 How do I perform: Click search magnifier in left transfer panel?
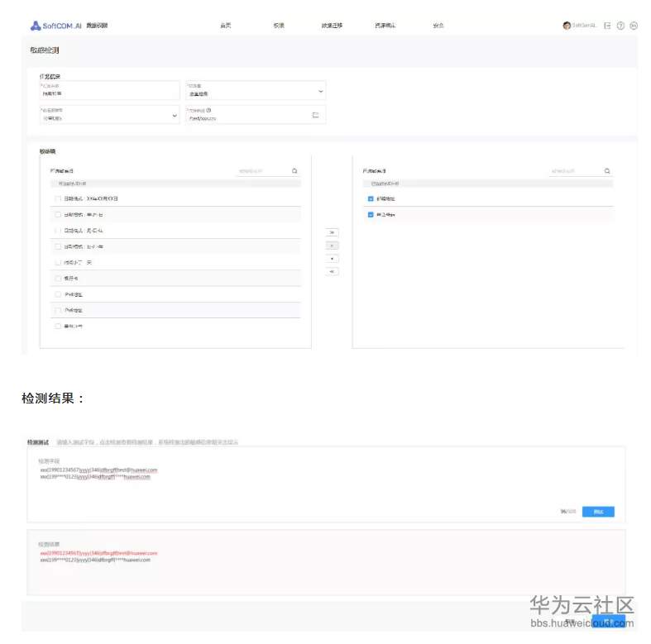pos(294,171)
